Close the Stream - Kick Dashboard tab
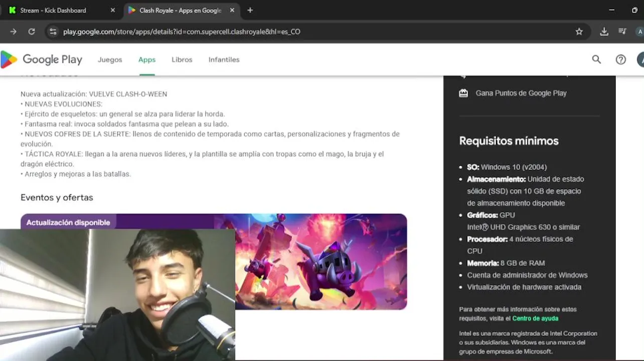 (x=113, y=10)
